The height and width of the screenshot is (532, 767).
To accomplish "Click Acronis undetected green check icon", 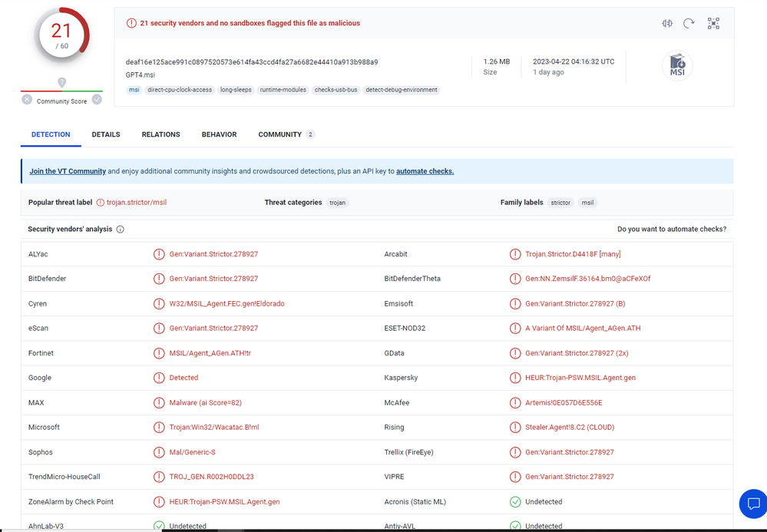I will [x=515, y=502].
